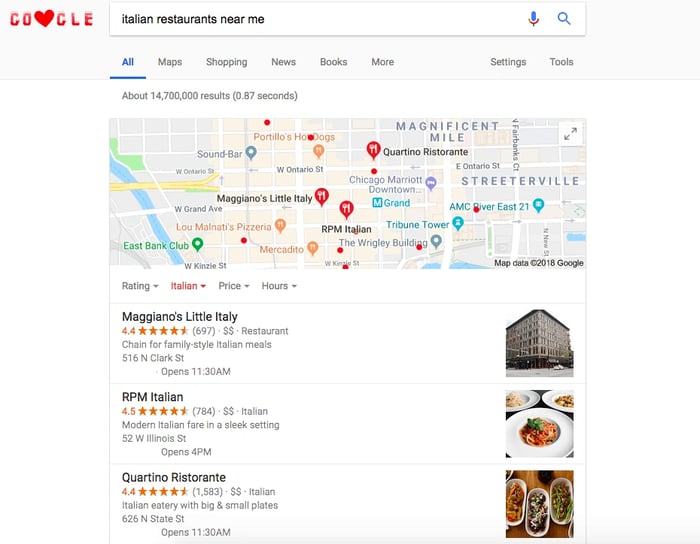
Task: Open the Italian cuisine filter dropdown
Action: (x=188, y=286)
